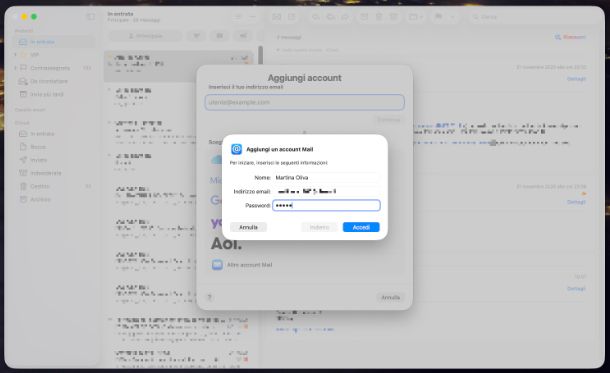The image size is (610, 373).
Task: Expand the VIP mailbox
Action: [15, 55]
